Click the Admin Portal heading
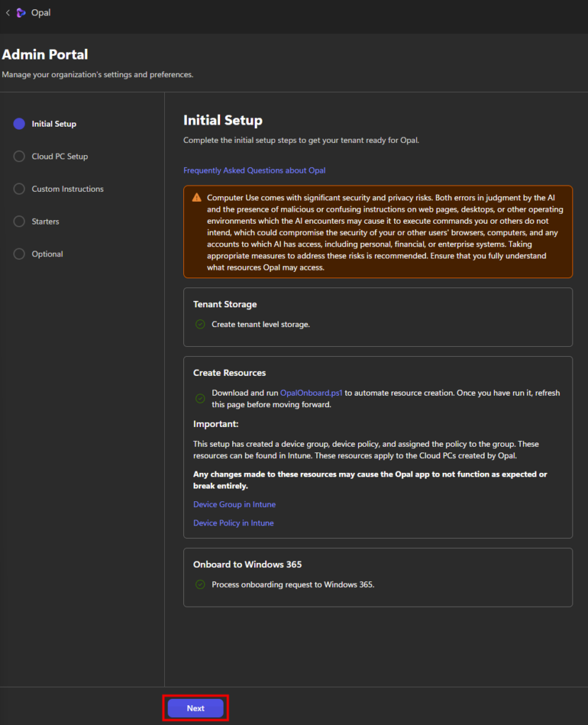This screenshot has width=588, height=725. click(x=45, y=55)
